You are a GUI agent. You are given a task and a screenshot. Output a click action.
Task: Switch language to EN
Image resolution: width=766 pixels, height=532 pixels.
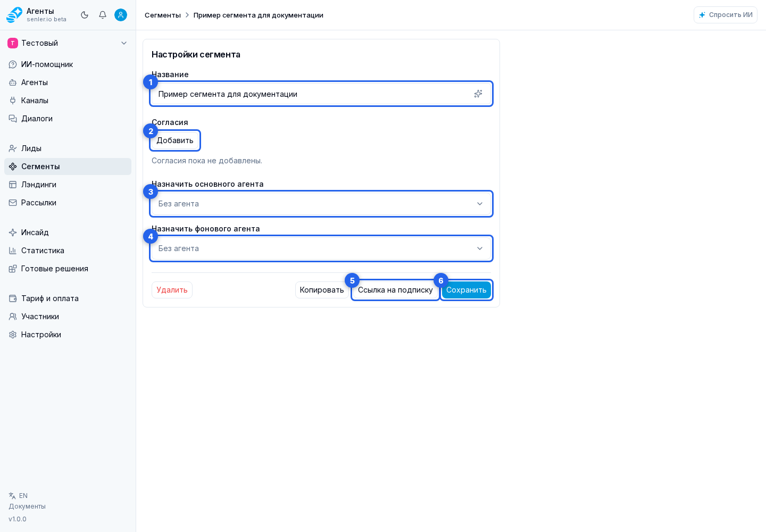[18, 496]
